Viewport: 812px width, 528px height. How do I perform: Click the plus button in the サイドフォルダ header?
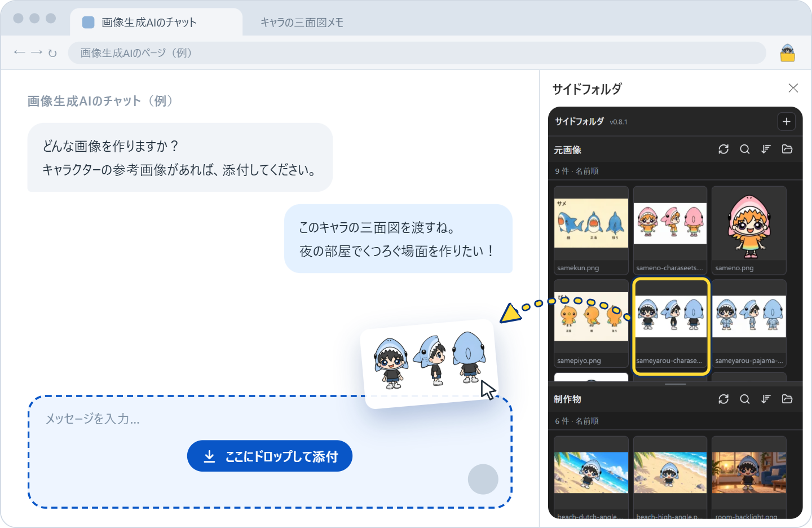coord(787,121)
